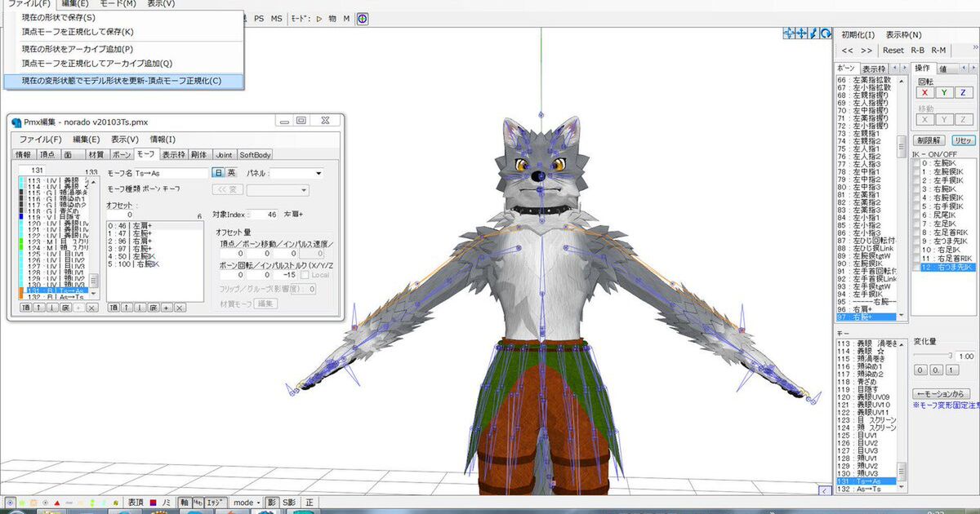
Task: Click the blue circular icon after モード M
Action: click(x=363, y=18)
